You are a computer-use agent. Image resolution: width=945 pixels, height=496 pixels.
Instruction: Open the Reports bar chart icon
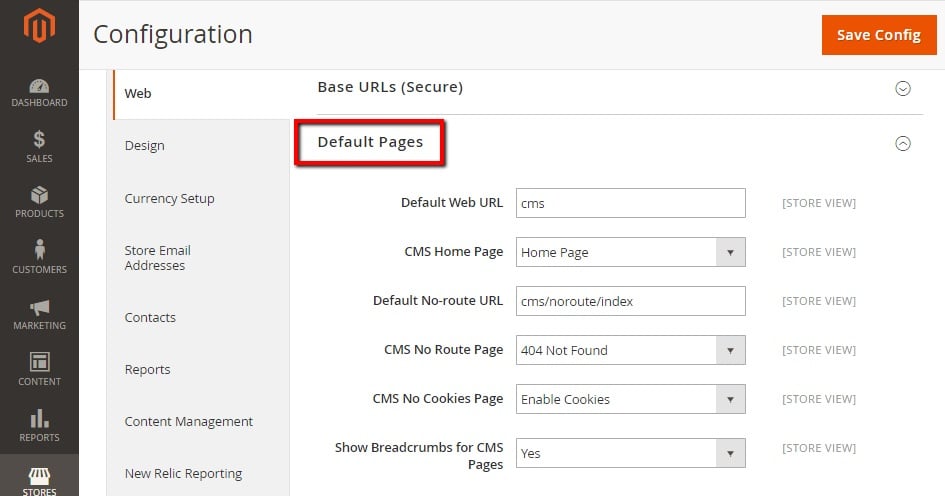coord(39,419)
